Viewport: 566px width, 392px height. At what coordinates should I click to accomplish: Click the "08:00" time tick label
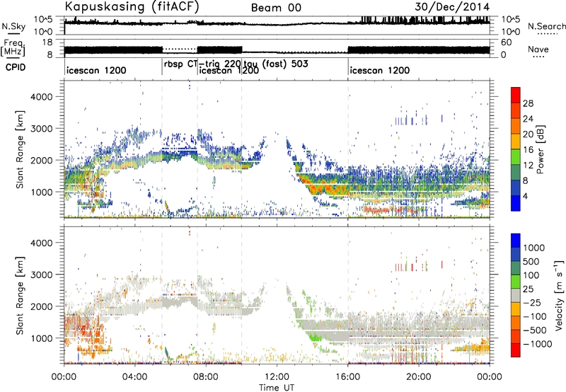tap(206, 377)
